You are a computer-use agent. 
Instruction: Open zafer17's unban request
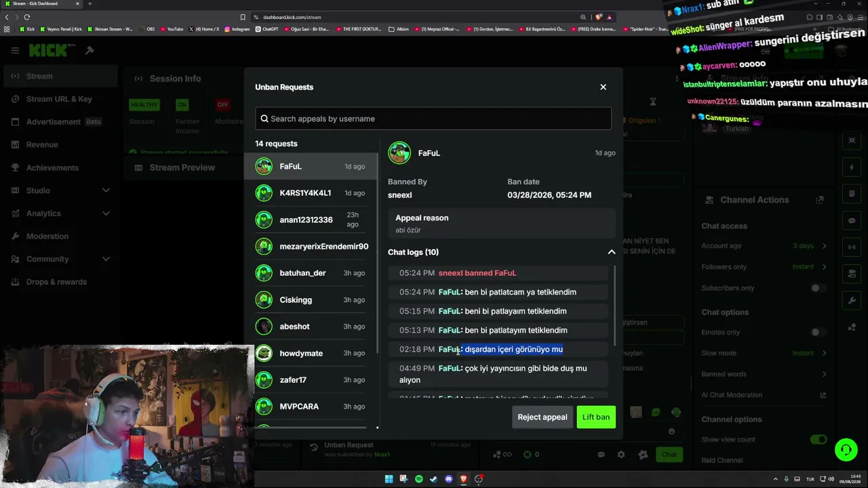311,380
